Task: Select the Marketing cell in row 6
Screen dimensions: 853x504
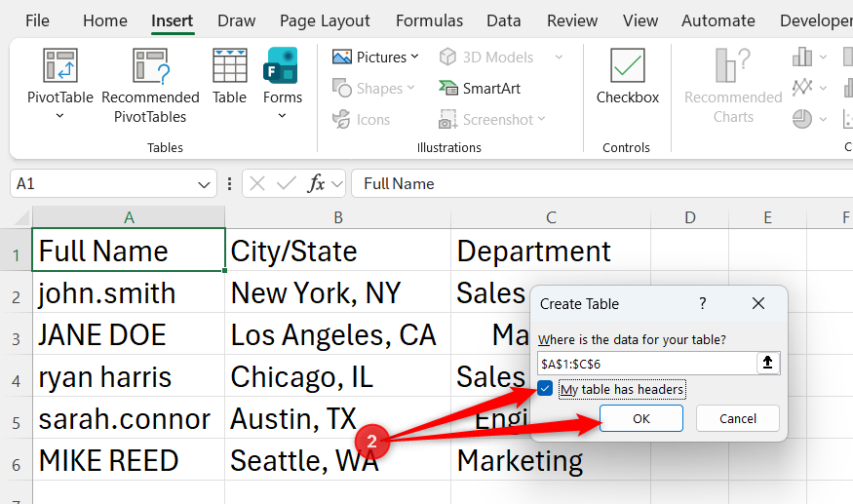Action: [x=551, y=460]
